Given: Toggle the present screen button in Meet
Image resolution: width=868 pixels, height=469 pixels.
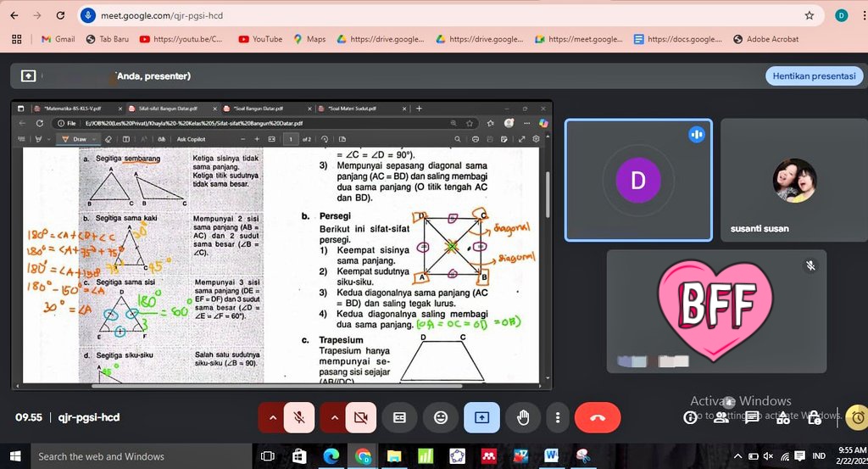Looking at the screenshot, I should point(481,417).
